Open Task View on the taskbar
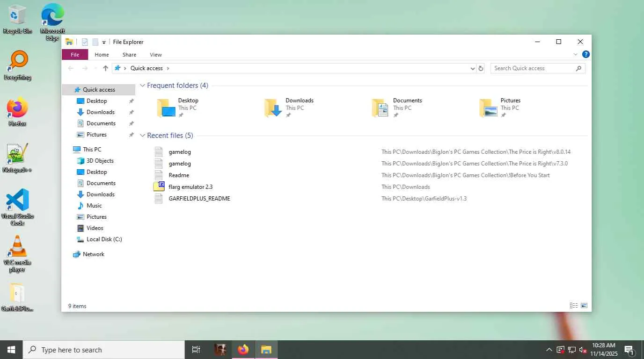The image size is (644, 359). (196, 350)
